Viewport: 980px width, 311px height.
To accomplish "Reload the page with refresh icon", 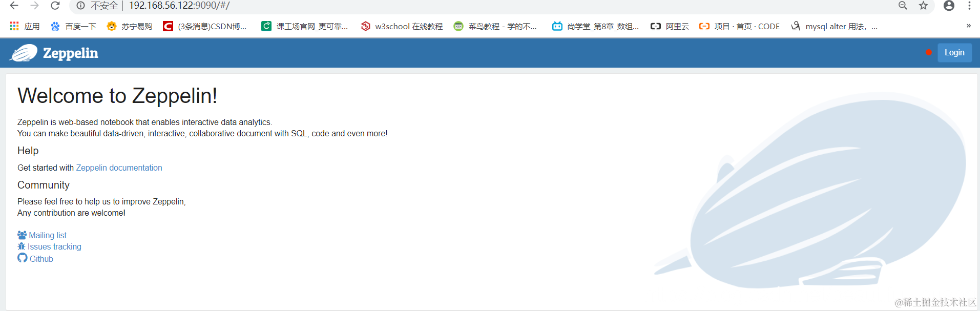I will click(x=55, y=6).
